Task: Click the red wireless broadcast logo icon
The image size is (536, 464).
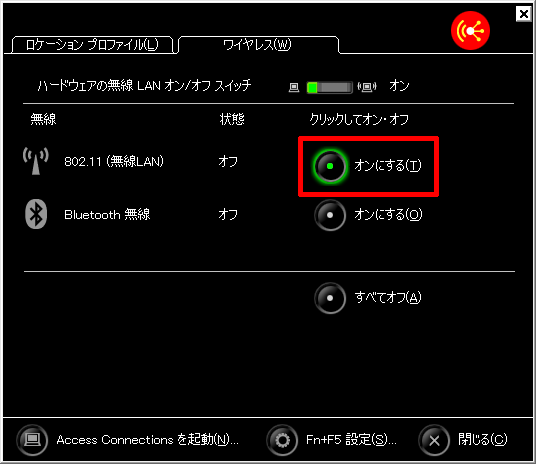Action: (470, 30)
